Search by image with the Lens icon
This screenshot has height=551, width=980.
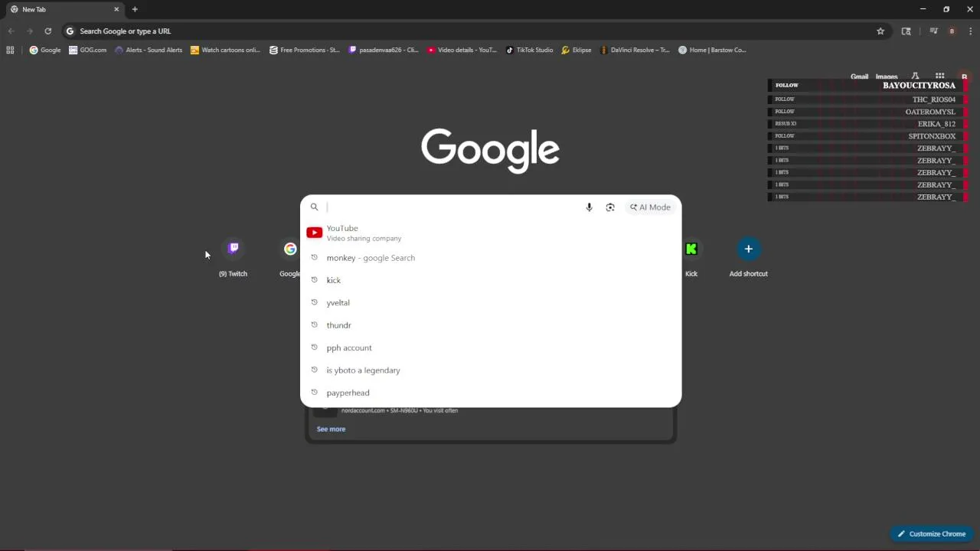pyautogui.click(x=610, y=207)
